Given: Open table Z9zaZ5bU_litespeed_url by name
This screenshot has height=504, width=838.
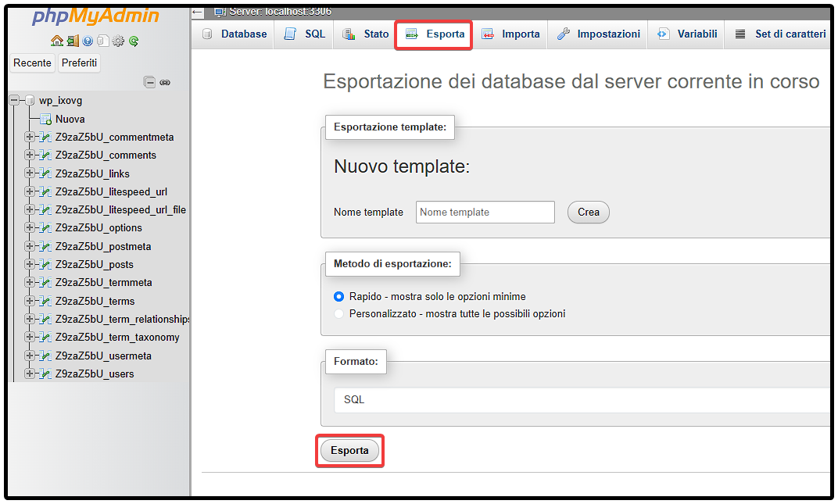Looking at the screenshot, I should click(x=111, y=192).
